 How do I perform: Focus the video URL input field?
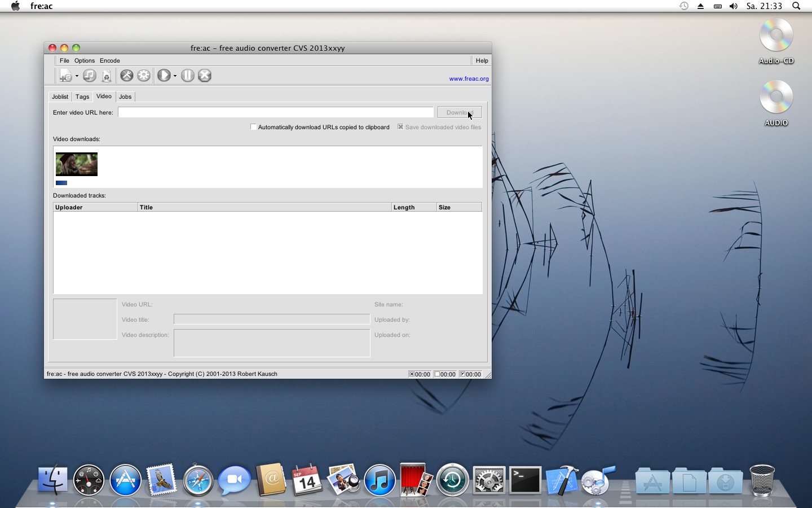tap(276, 112)
